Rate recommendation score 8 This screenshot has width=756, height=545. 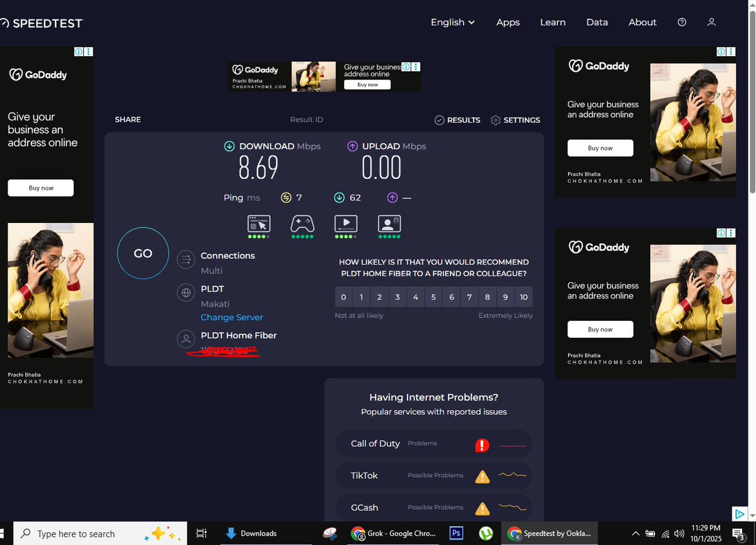coord(488,297)
